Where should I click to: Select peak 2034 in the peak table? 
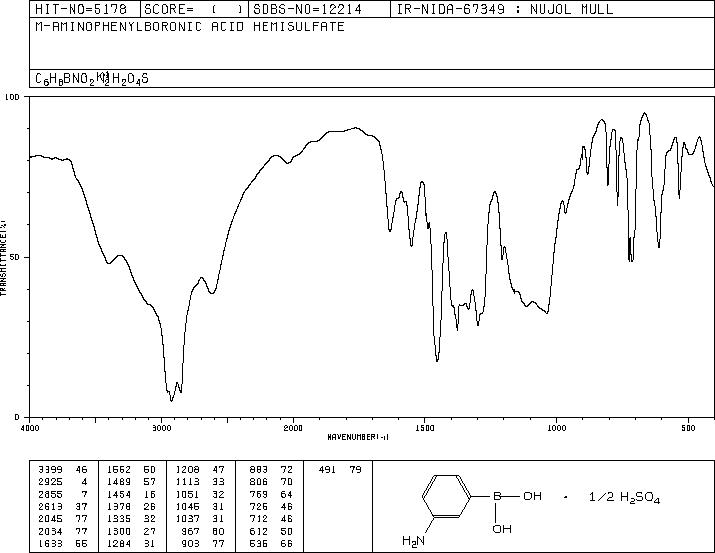pos(50,532)
